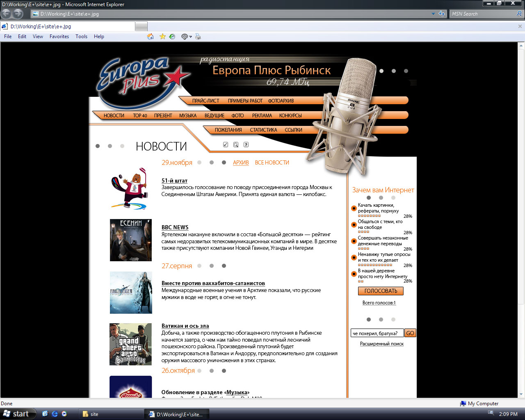
Task: Click the ГОЛОСОВАТЬ vote button
Action: [x=381, y=291]
